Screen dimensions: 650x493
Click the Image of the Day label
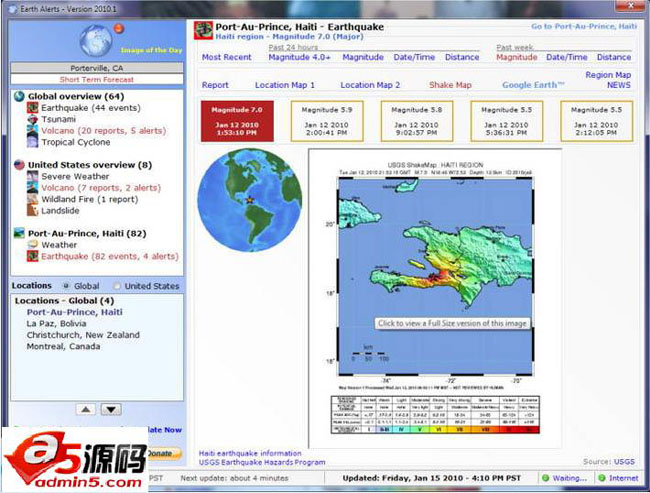pyautogui.click(x=151, y=50)
